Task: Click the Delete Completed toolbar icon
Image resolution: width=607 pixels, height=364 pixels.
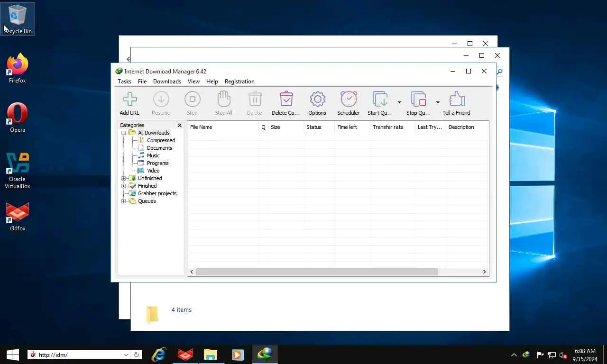Action: click(286, 100)
